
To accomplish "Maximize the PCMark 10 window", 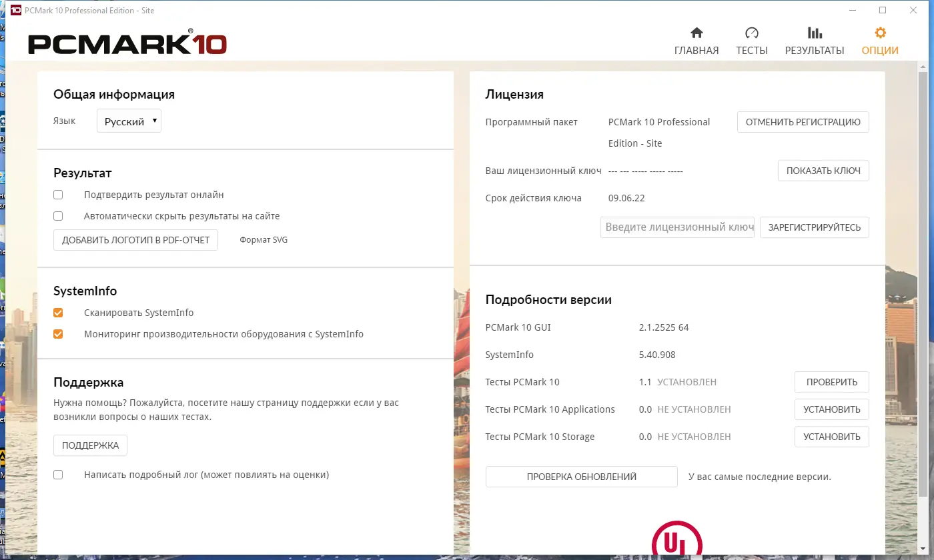I will tap(883, 10).
